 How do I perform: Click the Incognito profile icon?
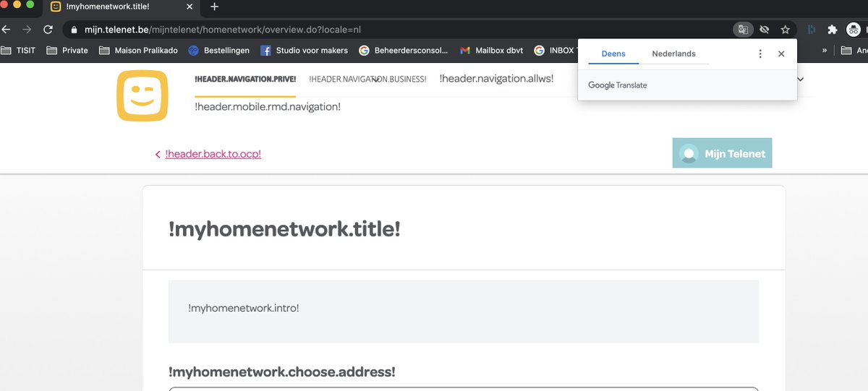pos(854,30)
